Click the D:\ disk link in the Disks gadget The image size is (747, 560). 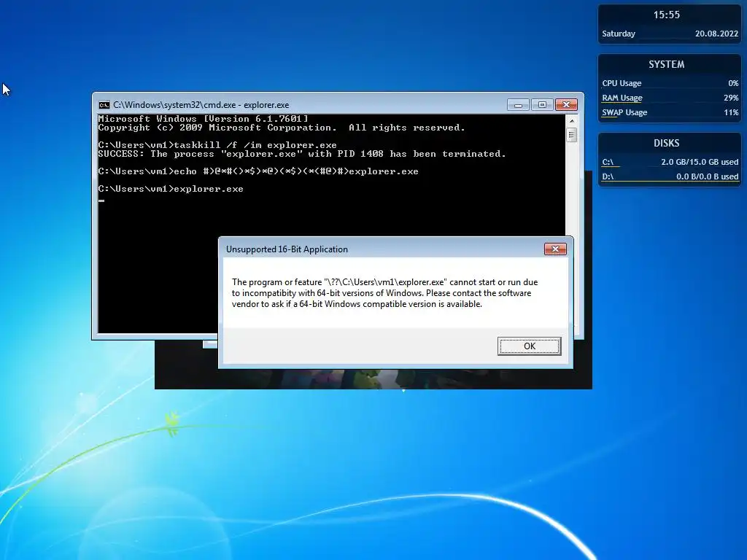click(x=608, y=176)
